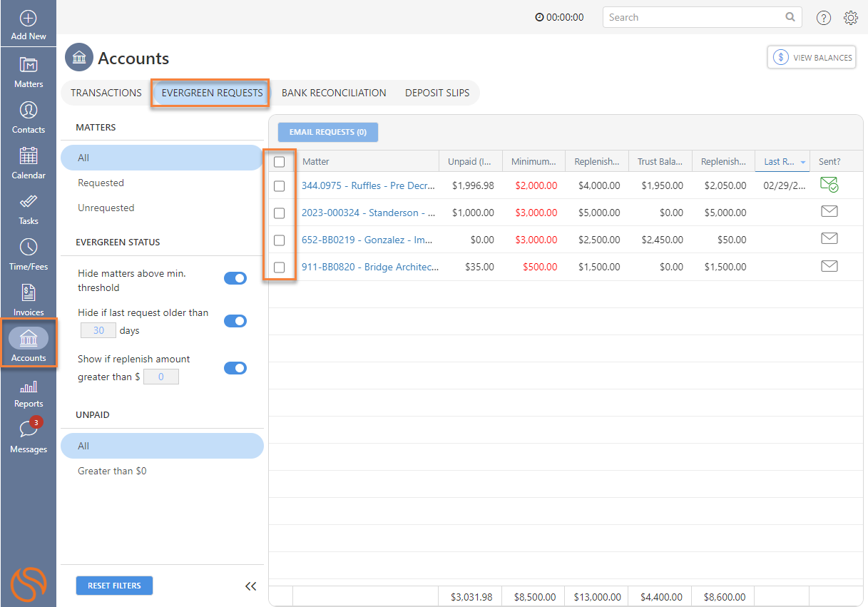The width and height of the screenshot is (868, 607).
Task: Open the Last Request column sort arrow
Action: coord(802,163)
